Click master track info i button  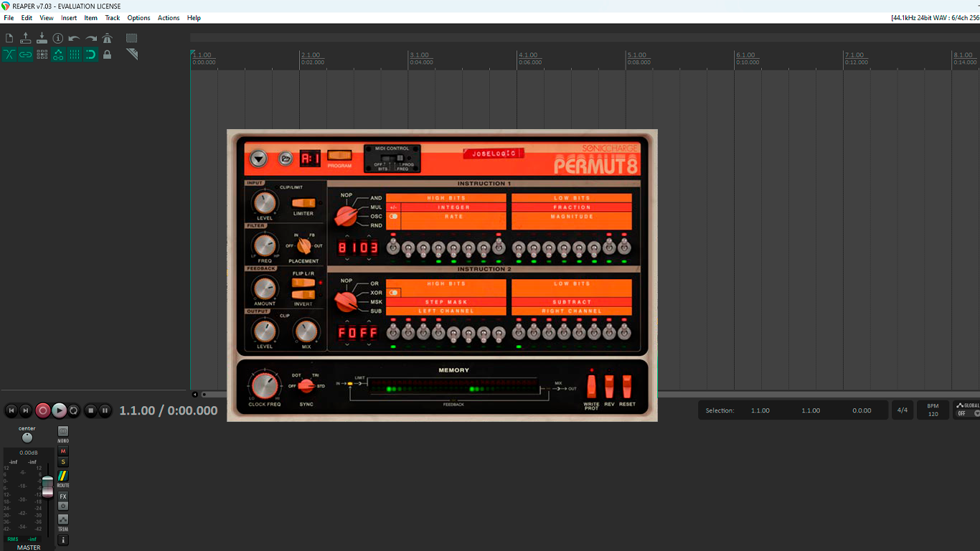click(63, 540)
